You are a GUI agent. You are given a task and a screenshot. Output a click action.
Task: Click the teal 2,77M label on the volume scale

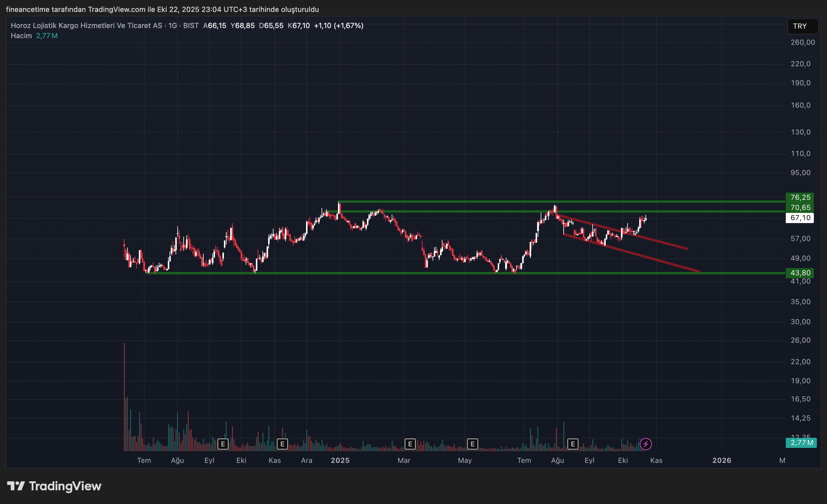coord(801,443)
